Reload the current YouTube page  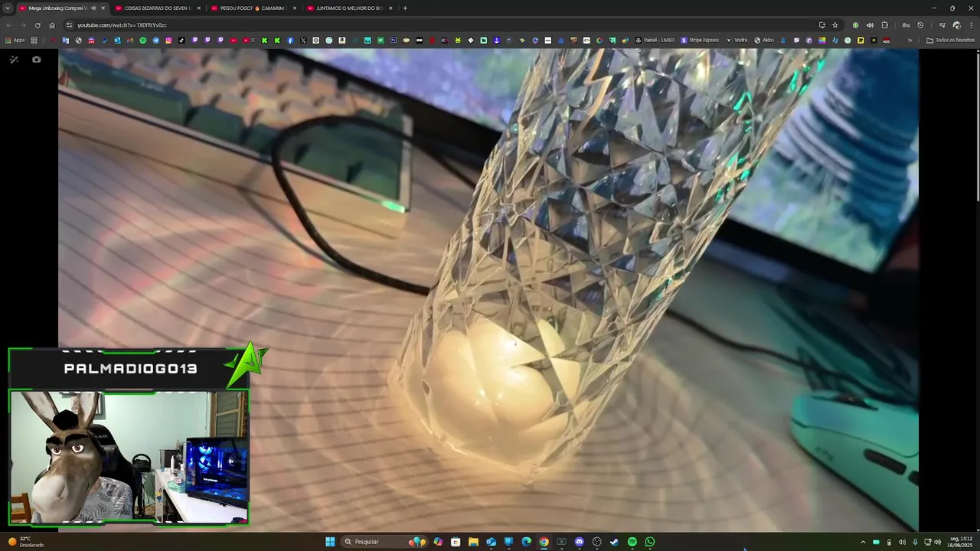(x=38, y=25)
